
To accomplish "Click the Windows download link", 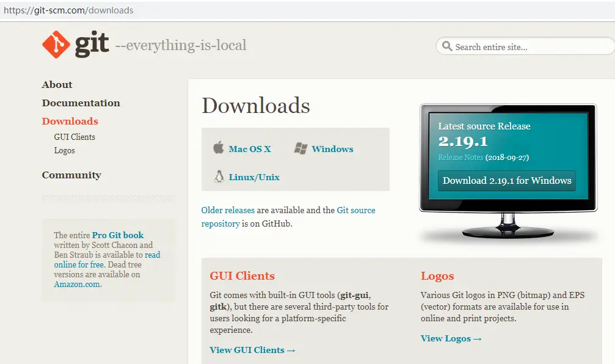I will click(332, 149).
